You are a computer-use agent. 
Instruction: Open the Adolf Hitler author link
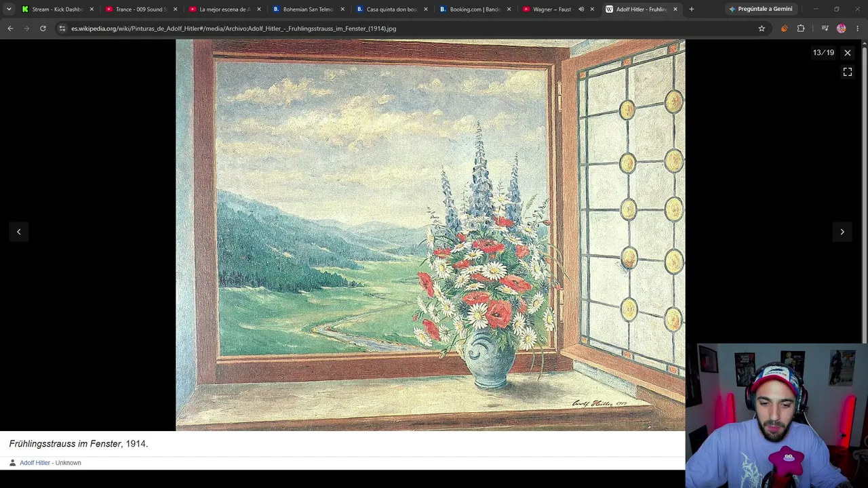(x=35, y=463)
